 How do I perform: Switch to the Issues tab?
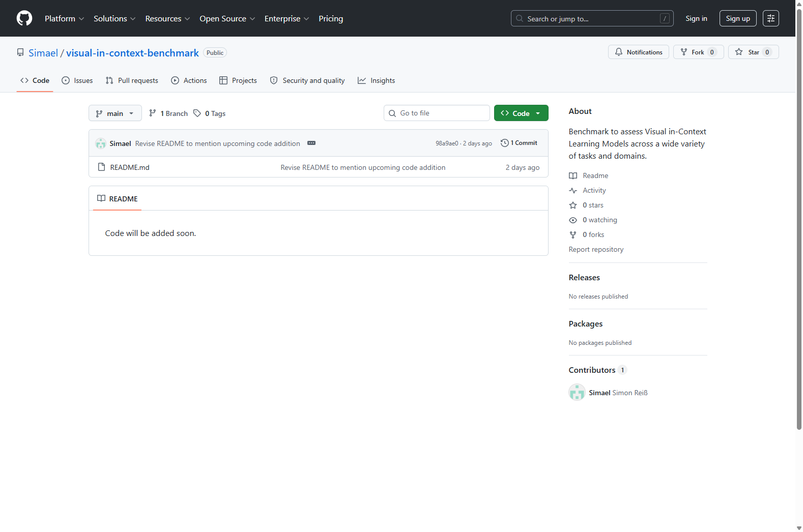(x=77, y=80)
